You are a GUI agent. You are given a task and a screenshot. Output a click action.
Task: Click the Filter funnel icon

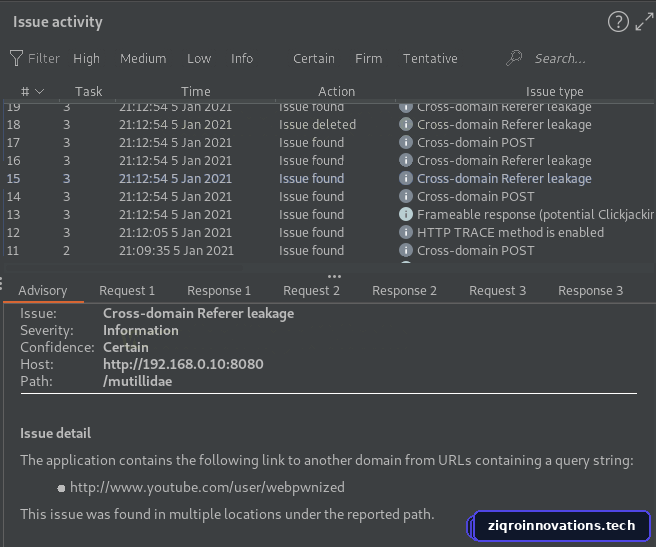[x=16, y=58]
